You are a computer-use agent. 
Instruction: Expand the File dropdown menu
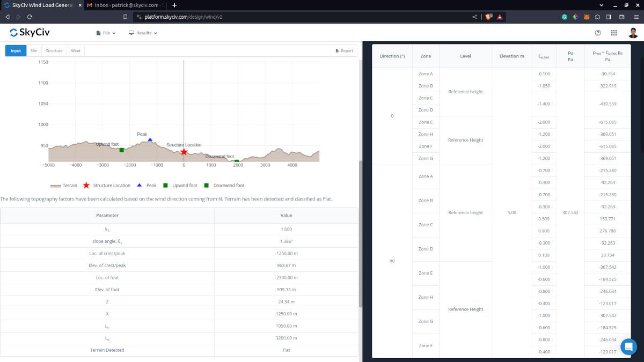coord(106,33)
